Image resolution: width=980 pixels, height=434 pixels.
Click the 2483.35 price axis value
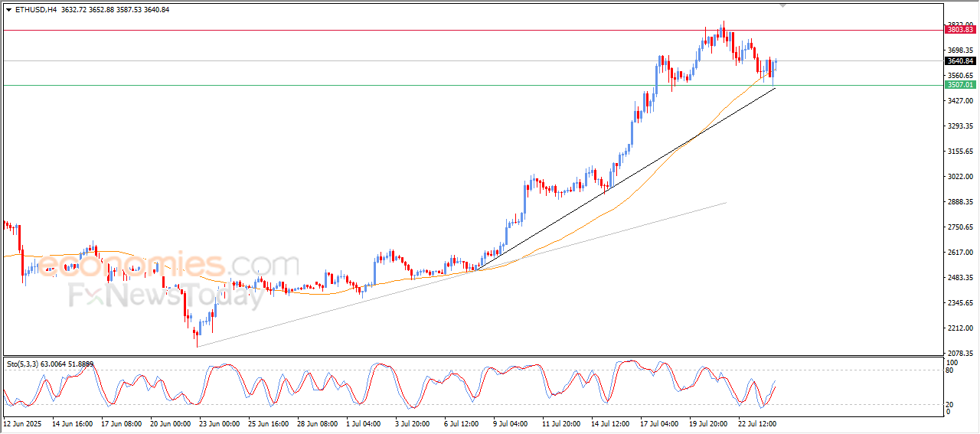tap(959, 277)
